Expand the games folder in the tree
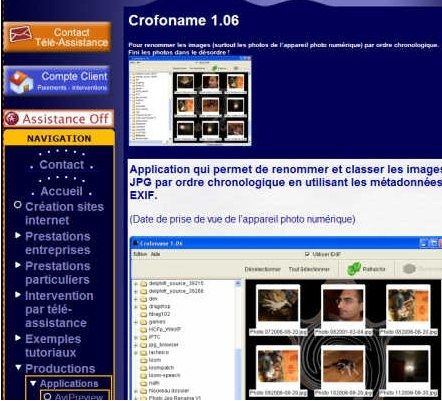 pyautogui.click(x=136, y=322)
